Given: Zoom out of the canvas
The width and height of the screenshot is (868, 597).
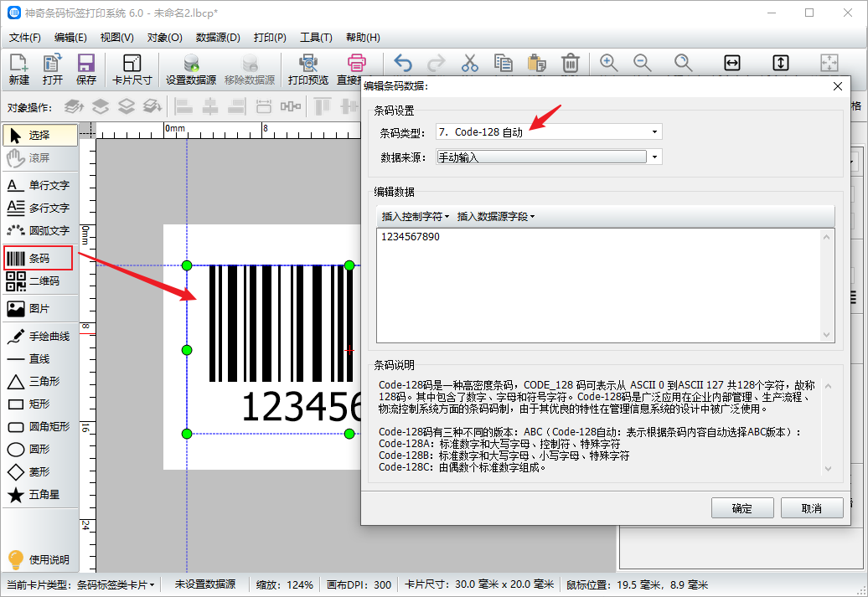Looking at the screenshot, I should (x=642, y=63).
